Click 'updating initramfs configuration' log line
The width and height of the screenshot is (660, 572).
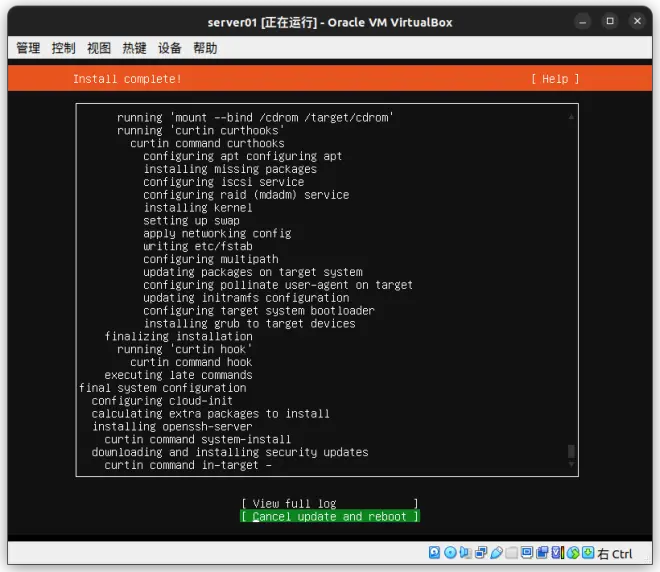coord(246,298)
